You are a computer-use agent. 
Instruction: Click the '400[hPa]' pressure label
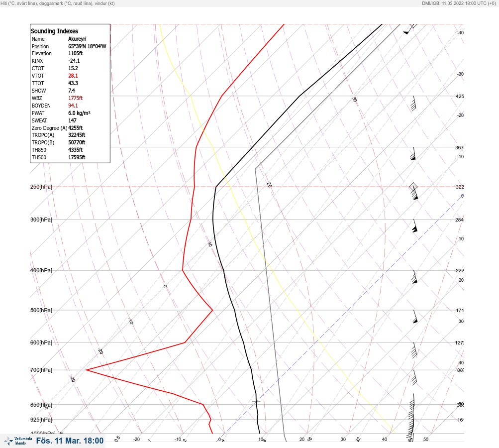(x=41, y=270)
